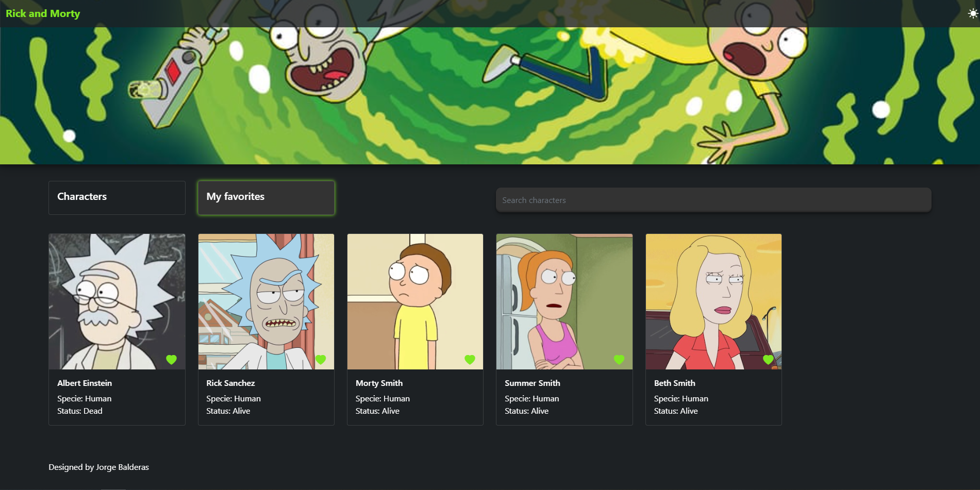980x490 pixels.
Task: Click Rick Sanchez's character picture
Action: (x=266, y=301)
